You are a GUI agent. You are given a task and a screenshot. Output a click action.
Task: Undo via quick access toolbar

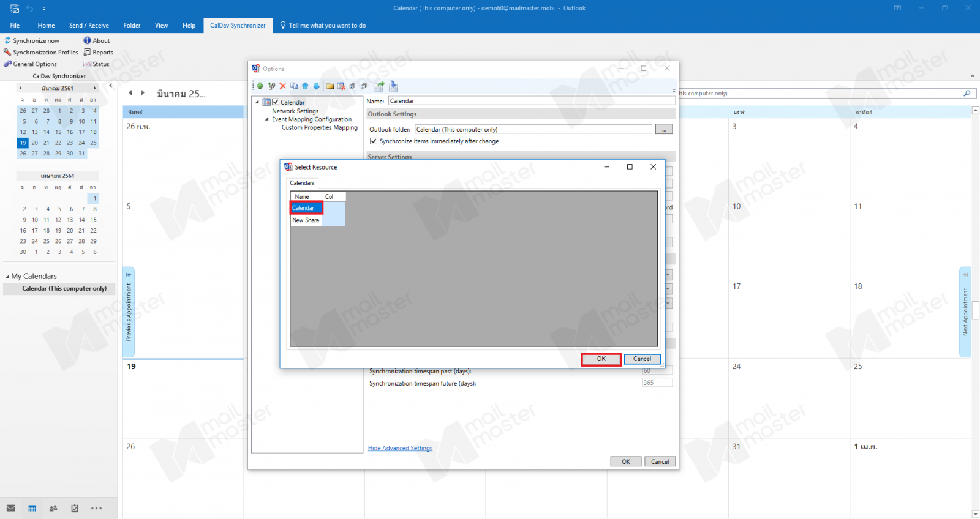[x=29, y=9]
